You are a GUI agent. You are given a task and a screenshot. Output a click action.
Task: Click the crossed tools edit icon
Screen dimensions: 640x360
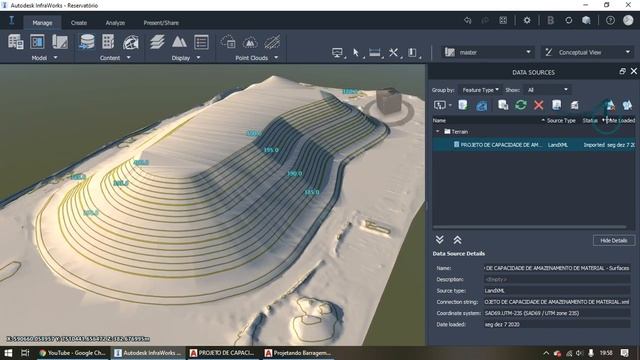click(x=393, y=52)
